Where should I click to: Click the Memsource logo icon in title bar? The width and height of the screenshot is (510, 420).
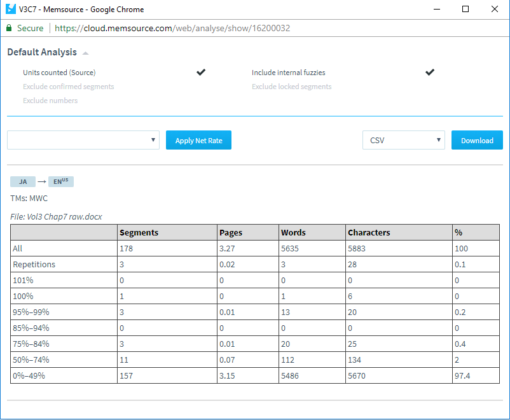(x=11, y=10)
